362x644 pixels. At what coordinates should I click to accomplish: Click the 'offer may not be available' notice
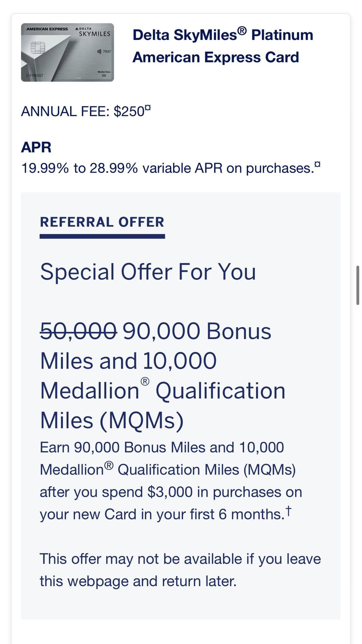[180, 570]
